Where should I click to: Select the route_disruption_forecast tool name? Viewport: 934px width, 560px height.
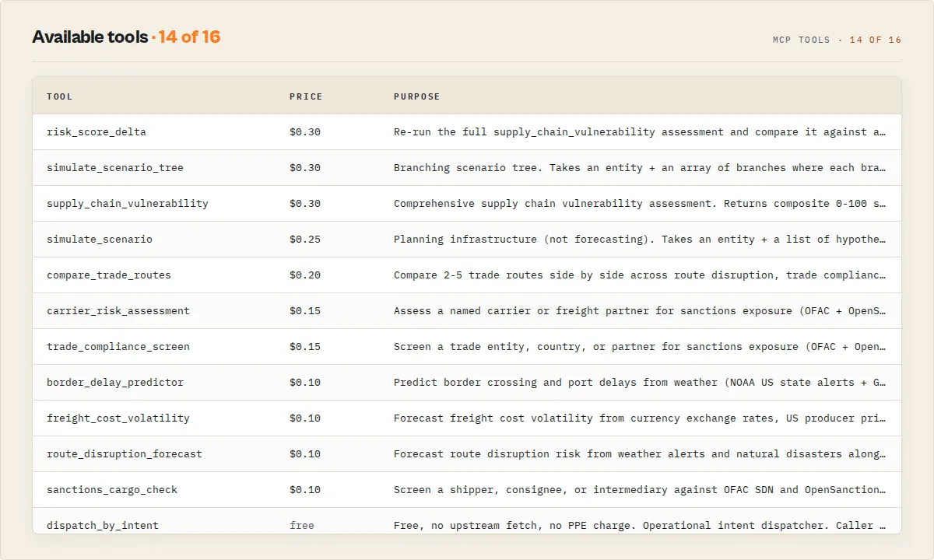(x=125, y=454)
